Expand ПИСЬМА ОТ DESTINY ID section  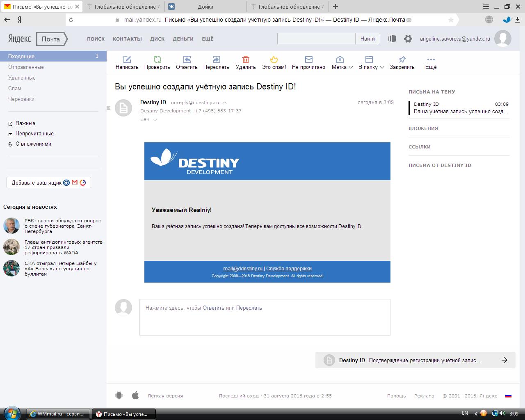(440, 165)
